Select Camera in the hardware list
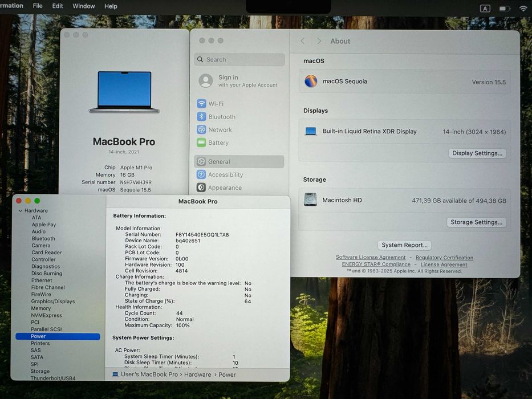This screenshot has height=399, width=532. (40, 245)
